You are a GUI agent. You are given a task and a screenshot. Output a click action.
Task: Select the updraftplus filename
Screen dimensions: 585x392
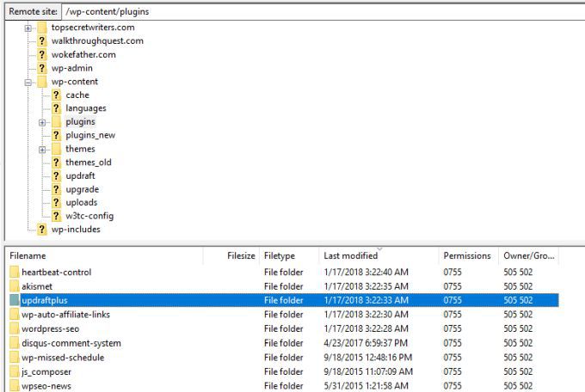coord(45,300)
